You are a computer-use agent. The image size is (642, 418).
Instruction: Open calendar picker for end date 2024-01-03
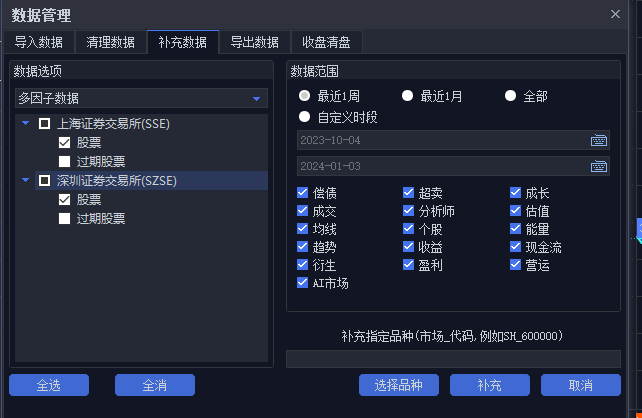pos(599,166)
